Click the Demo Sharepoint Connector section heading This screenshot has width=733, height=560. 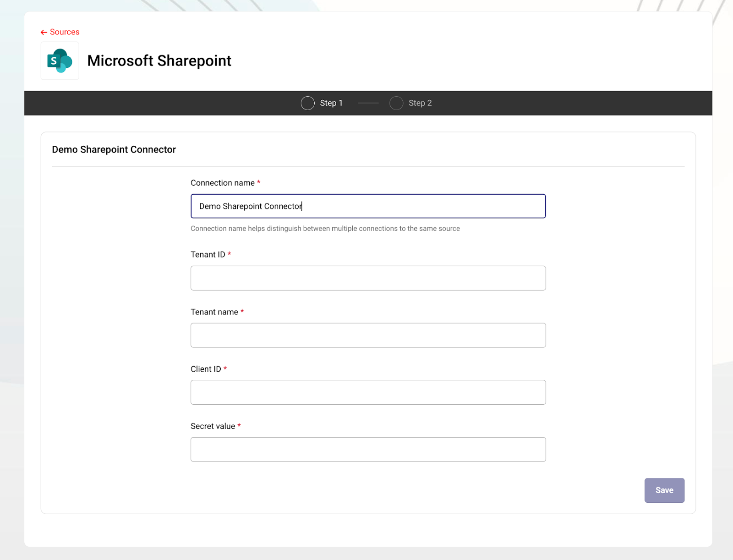[114, 149]
